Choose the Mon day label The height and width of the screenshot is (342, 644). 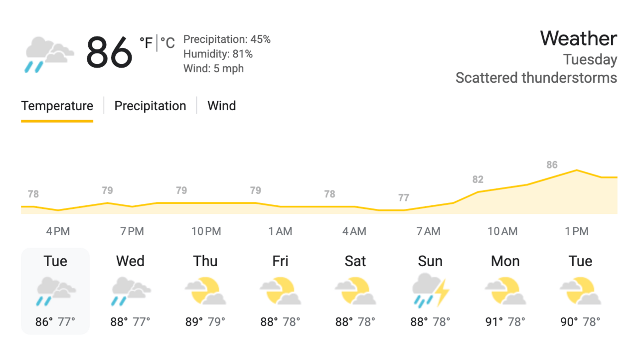(x=505, y=261)
